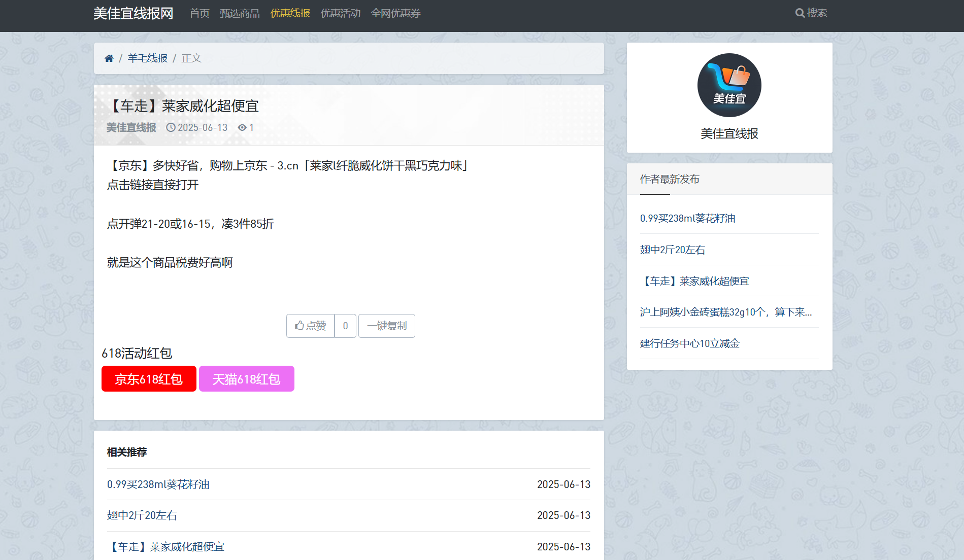Click the clock icon beside 2025-06-13
964x560 pixels.
(171, 128)
